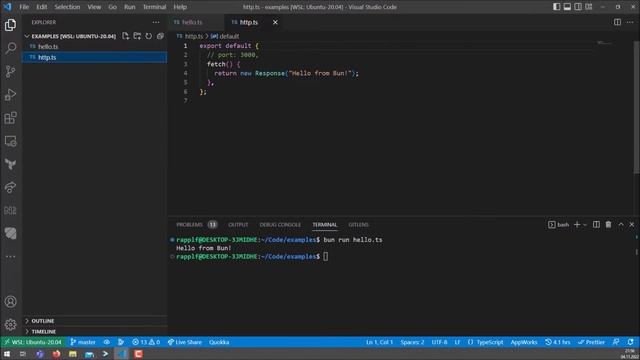Close the http.ts editor tab

click(x=275, y=22)
